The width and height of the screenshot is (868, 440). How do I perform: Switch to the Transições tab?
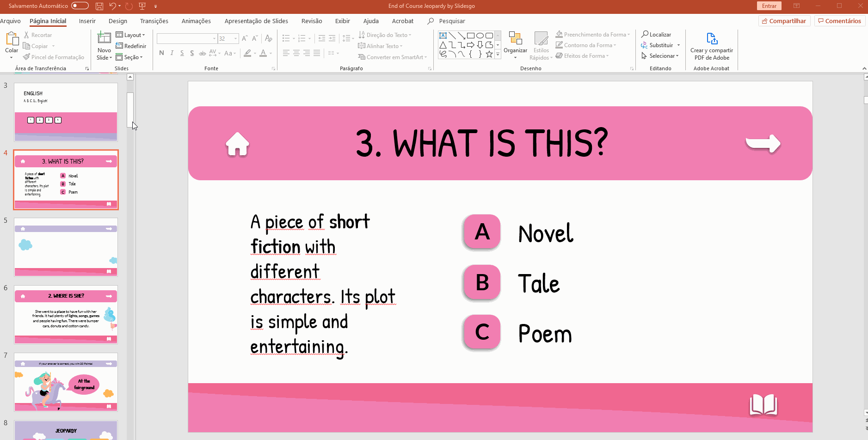tap(154, 21)
